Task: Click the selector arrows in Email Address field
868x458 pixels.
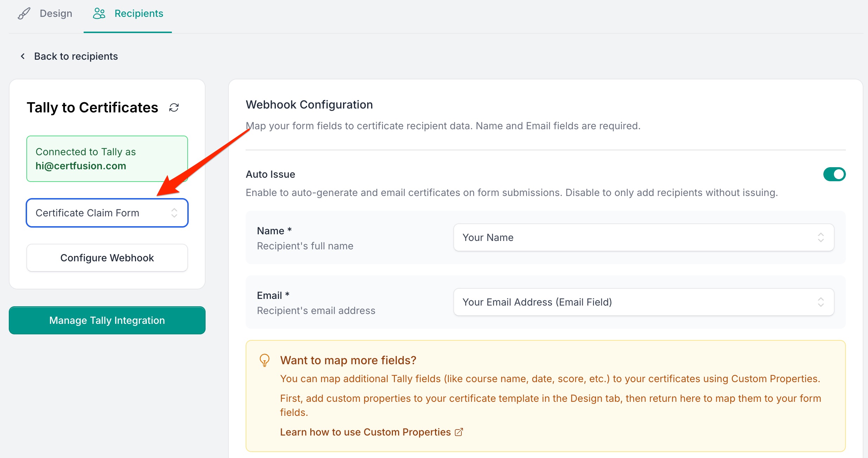Action: (x=821, y=302)
